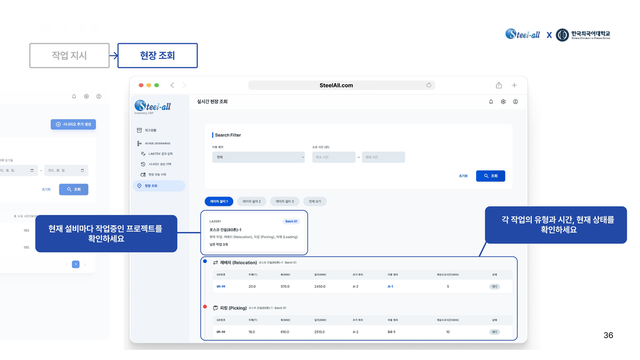Select the second equipment tab
This screenshot has height=360, width=640.
pyautogui.click(x=251, y=201)
